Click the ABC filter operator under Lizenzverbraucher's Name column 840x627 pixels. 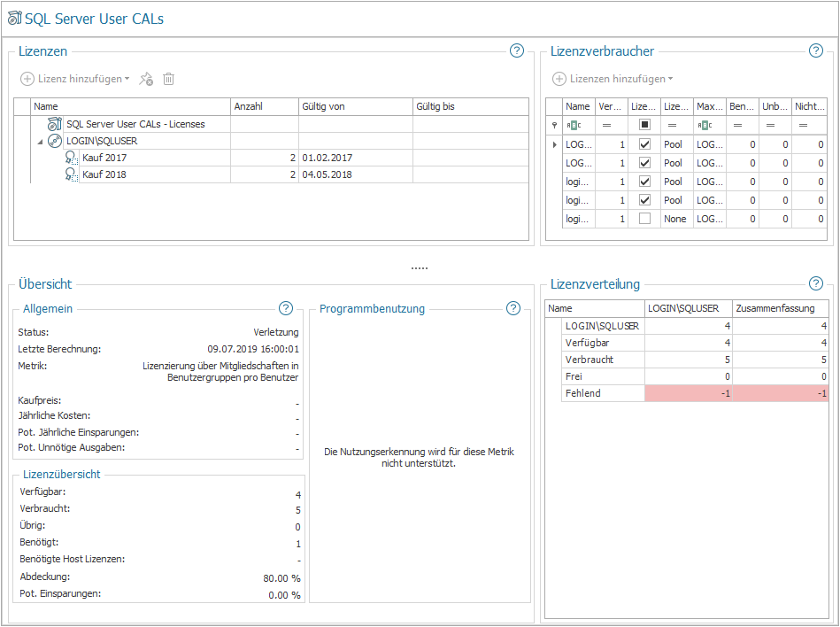click(x=574, y=126)
